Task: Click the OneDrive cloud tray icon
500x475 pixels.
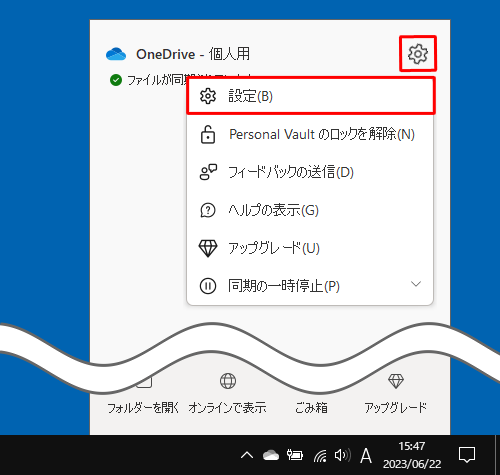Action: [x=271, y=455]
